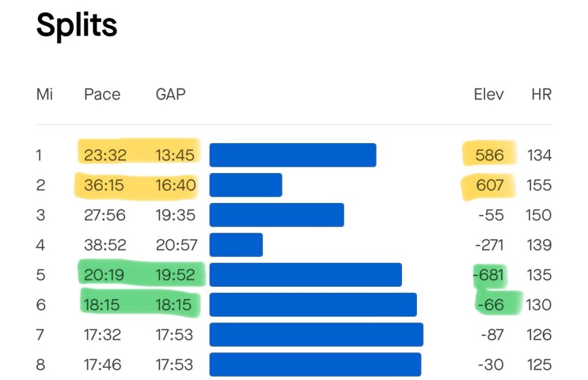Screen dimensions: 588x380
Task: Click the green-highlighted -681 elevation value
Action: [489, 275]
